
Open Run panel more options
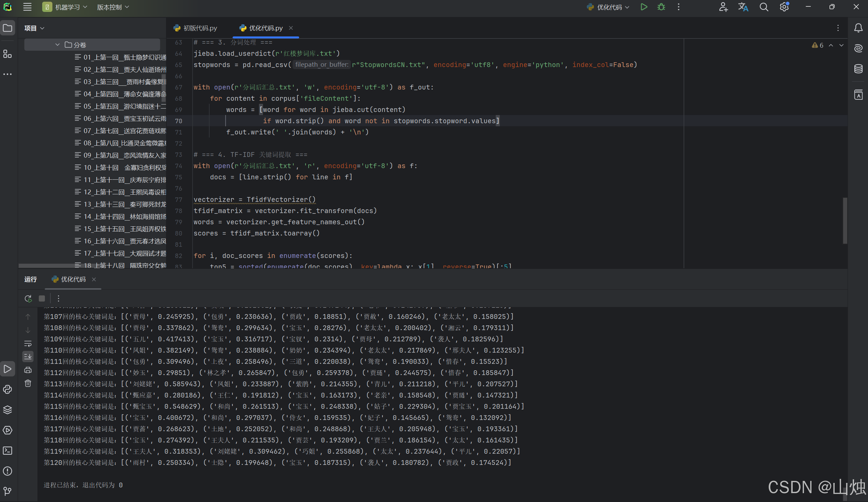pos(58,298)
